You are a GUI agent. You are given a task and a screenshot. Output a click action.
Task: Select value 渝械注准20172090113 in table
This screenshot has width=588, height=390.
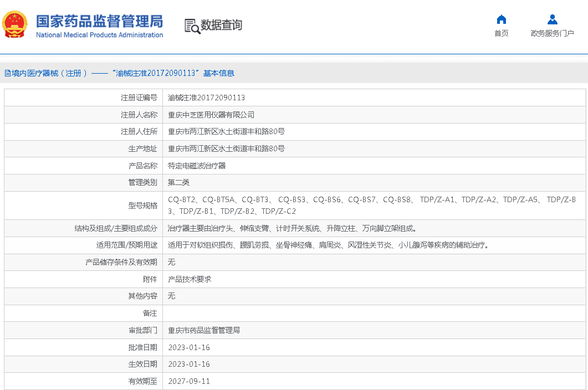click(x=206, y=98)
